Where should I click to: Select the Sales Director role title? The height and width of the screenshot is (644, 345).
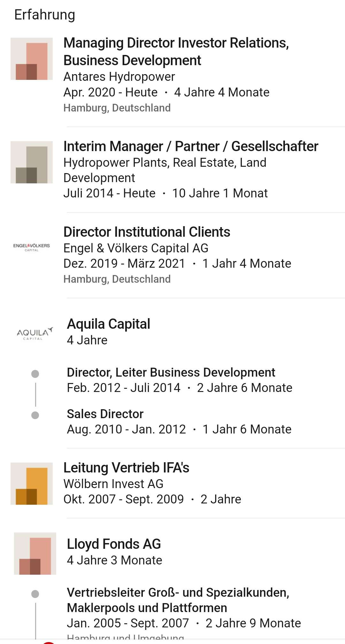(105, 414)
